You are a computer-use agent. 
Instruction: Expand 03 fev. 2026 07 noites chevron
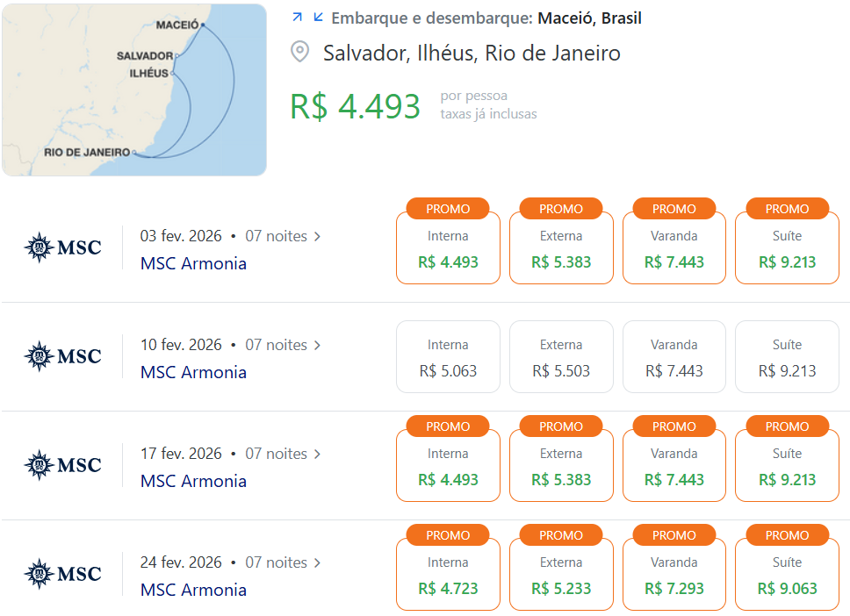(x=318, y=237)
